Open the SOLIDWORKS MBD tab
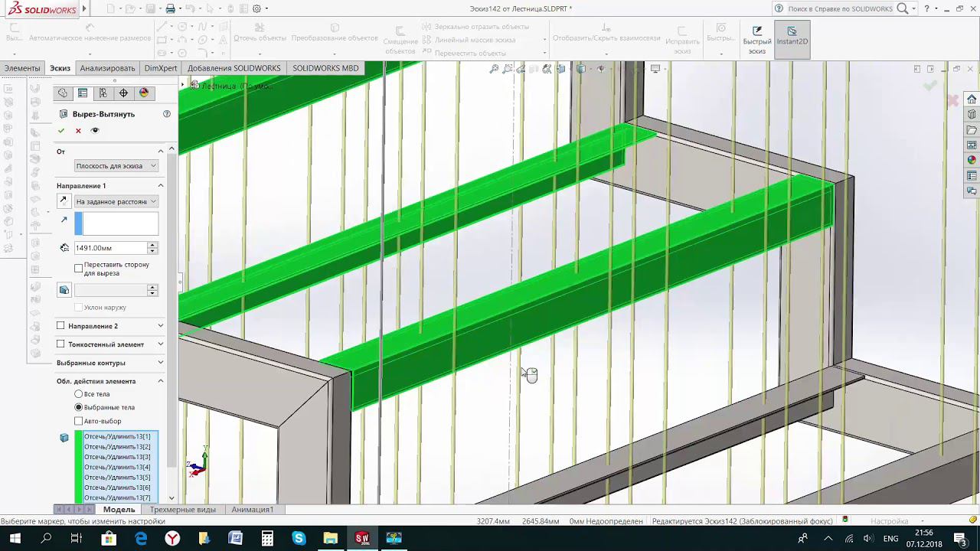The height and width of the screenshot is (551, 980). coord(325,68)
